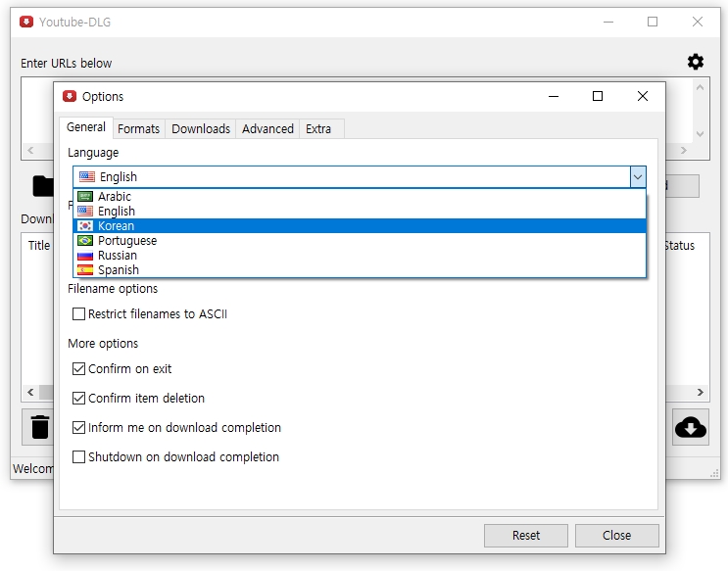Maximize the Options dialog

tap(598, 96)
